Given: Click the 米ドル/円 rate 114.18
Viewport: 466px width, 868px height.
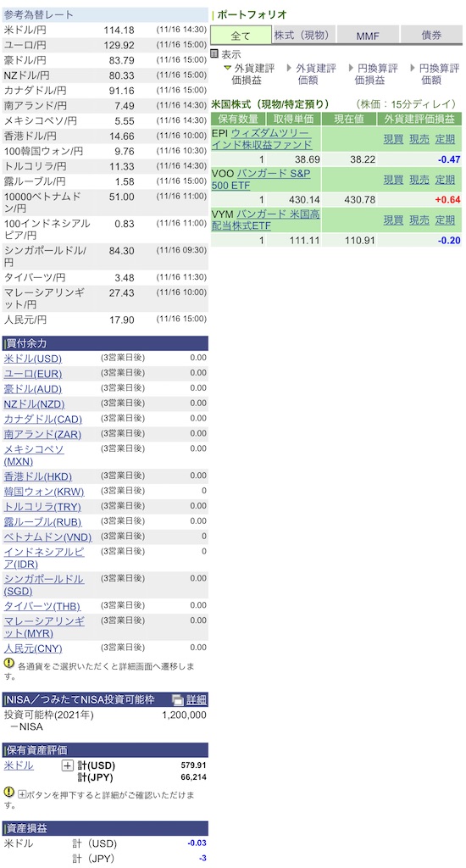Looking at the screenshot, I should pos(119,30).
